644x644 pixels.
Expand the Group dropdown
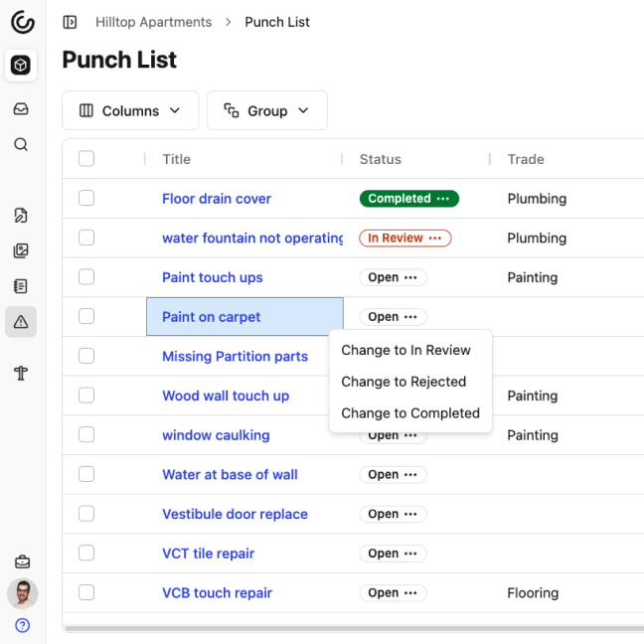click(266, 110)
